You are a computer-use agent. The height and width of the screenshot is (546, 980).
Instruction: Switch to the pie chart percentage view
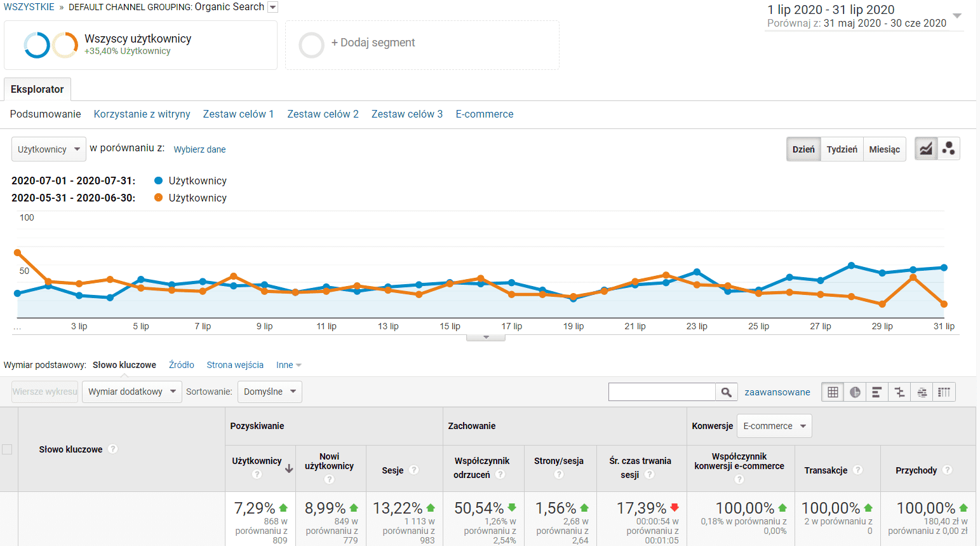[854, 392]
